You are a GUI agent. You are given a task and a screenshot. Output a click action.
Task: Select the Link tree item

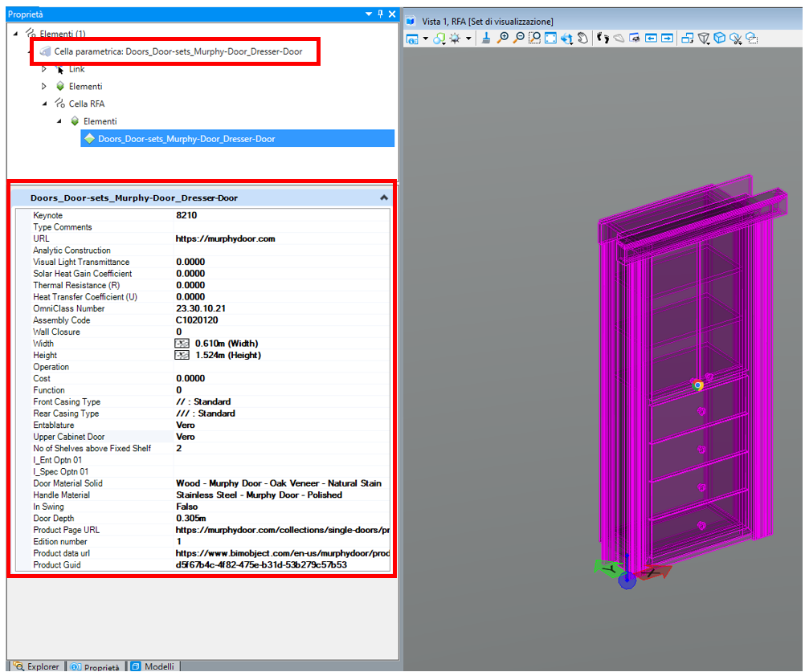pyautogui.click(x=76, y=69)
